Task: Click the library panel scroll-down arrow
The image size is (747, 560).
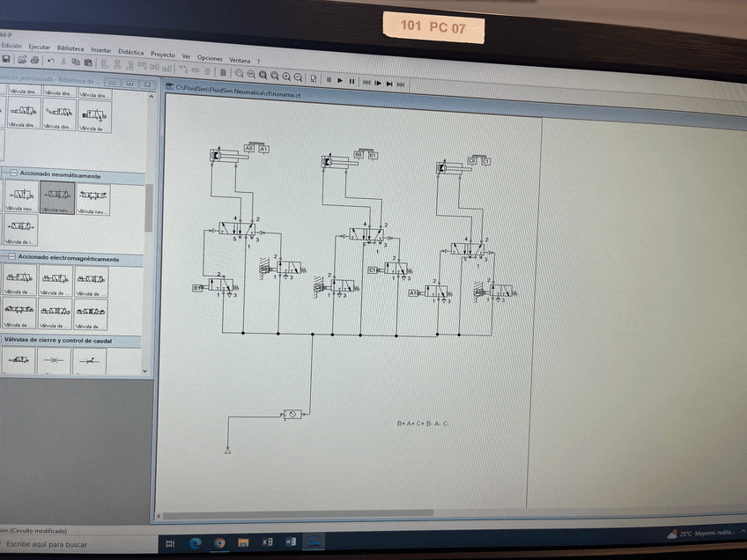Action: 145,371
